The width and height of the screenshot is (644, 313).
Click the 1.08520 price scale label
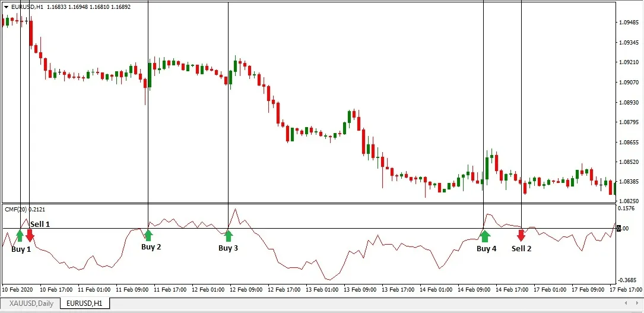tap(629, 162)
